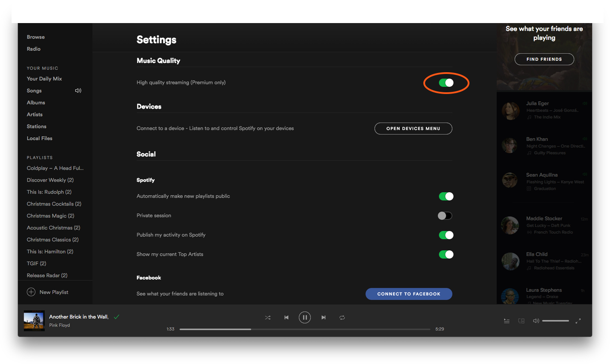Viewport: 610px width, 364px height.
Task: Open Your Daily Mix
Action: click(x=44, y=79)
